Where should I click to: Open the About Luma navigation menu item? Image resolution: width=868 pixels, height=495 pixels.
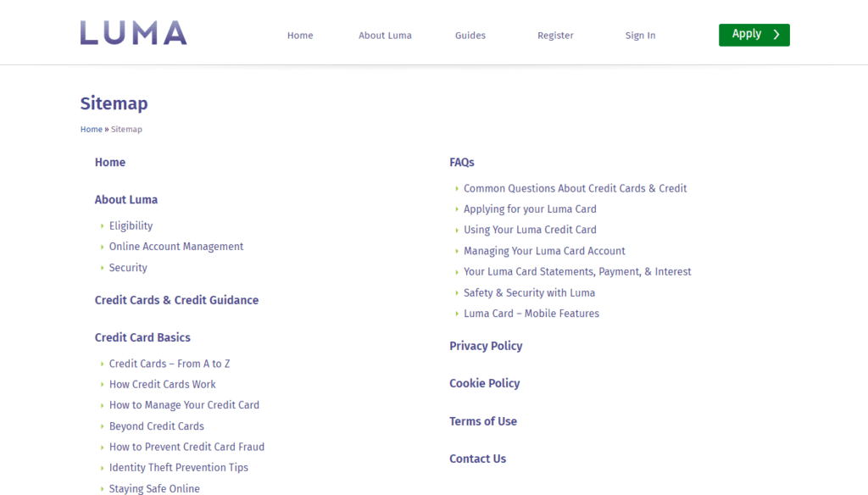click(x=385, y=36)
